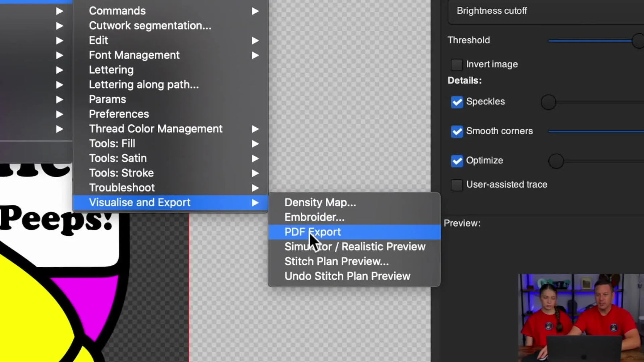This screenshot has height=362, width=644.
Task: Choose Cutwork segmentation... menu entry
Action: tap(170, 26)
